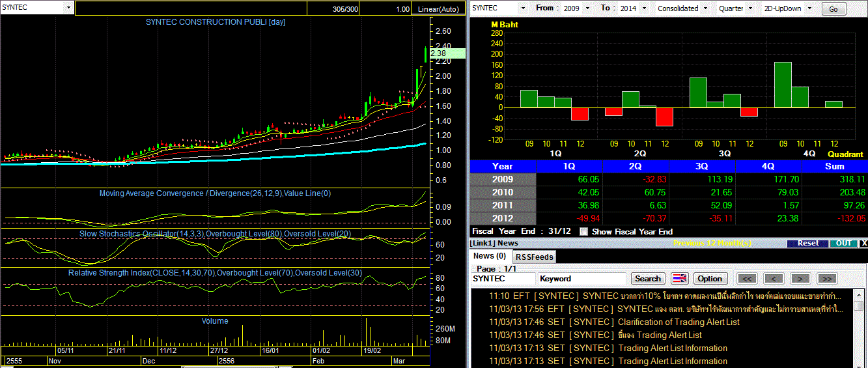Jump to last news page with >> button

(826, 279)
